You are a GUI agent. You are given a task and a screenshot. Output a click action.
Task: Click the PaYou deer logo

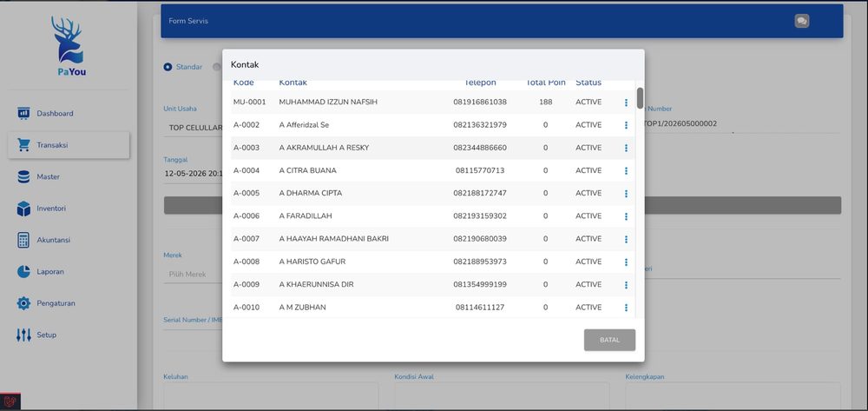(68, 40)
